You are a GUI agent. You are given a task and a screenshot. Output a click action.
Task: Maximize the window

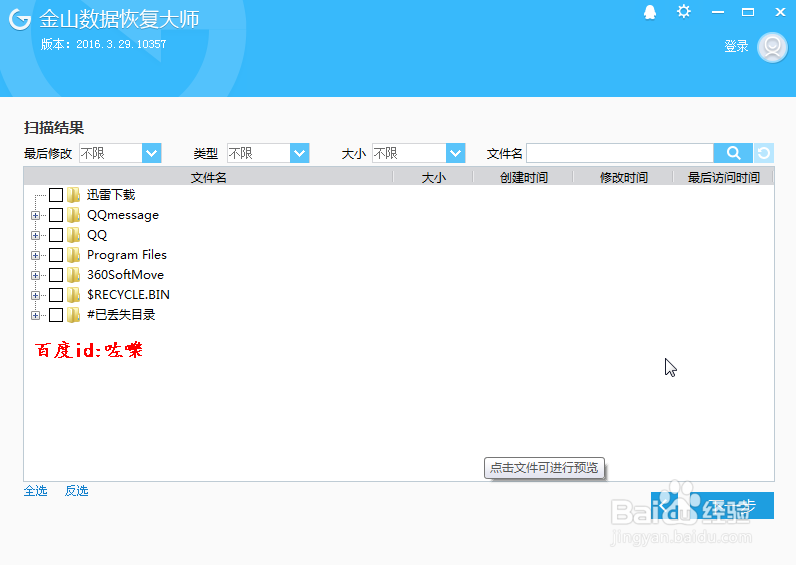pyautogui.click(x=748, y=12)
